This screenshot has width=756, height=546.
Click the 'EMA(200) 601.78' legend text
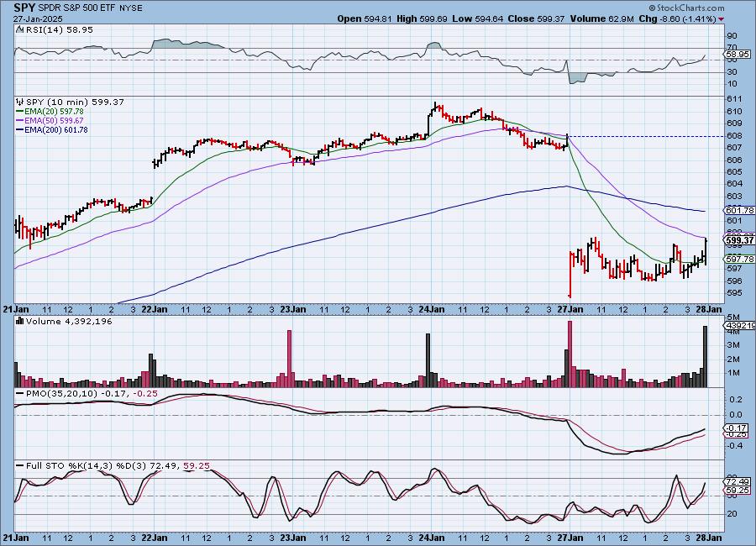[x=56, y=129]
